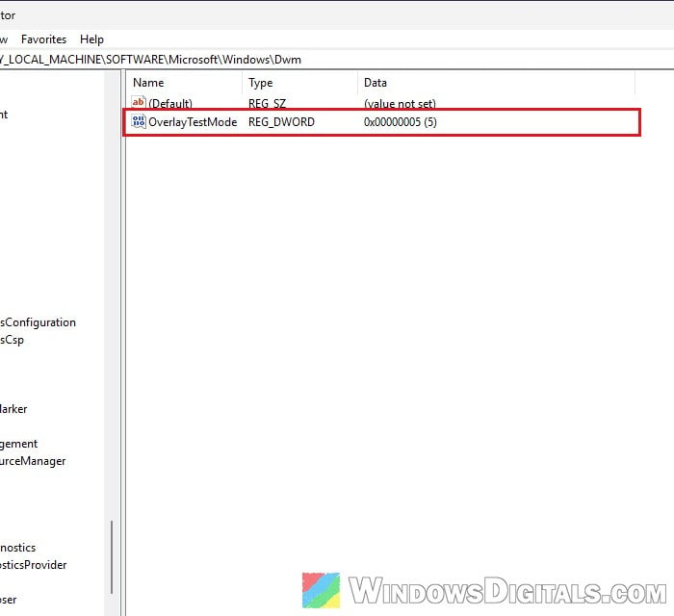This screenshot has width=674, height=616.
Task: Click the Data column header
Action: click(376, 83)
